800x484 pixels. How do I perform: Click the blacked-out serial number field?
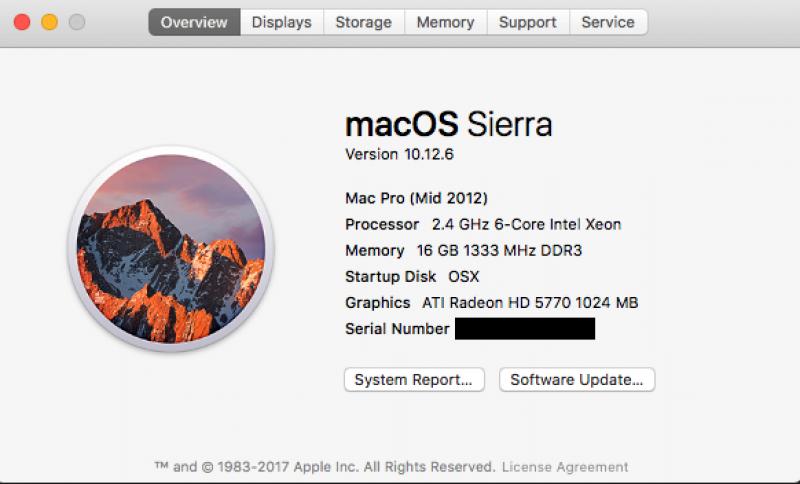coord(524,329)
